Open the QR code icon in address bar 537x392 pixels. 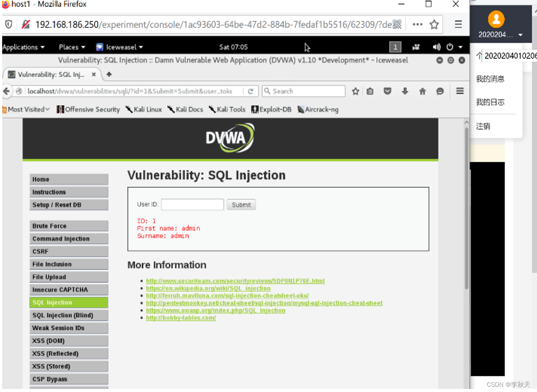[x=397, y=24]
